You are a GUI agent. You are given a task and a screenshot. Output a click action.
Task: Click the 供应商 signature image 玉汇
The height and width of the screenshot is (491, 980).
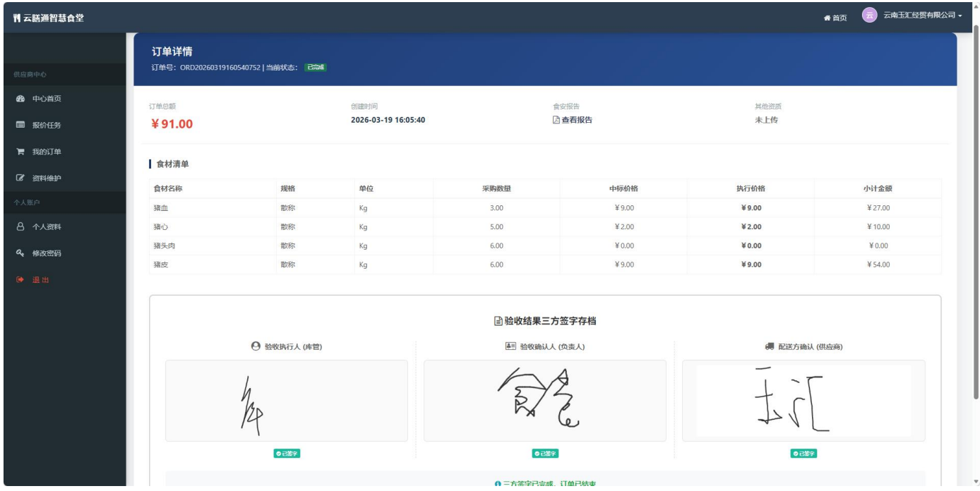click(803, 401)
